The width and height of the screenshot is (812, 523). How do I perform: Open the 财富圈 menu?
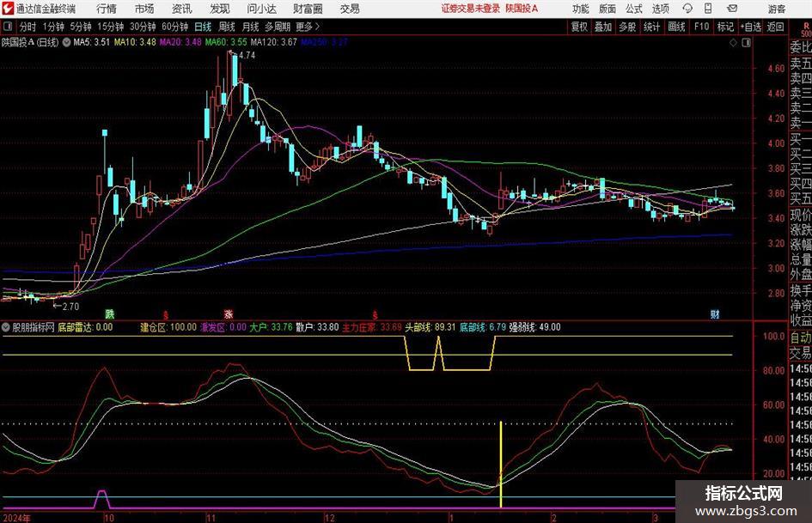308,9
